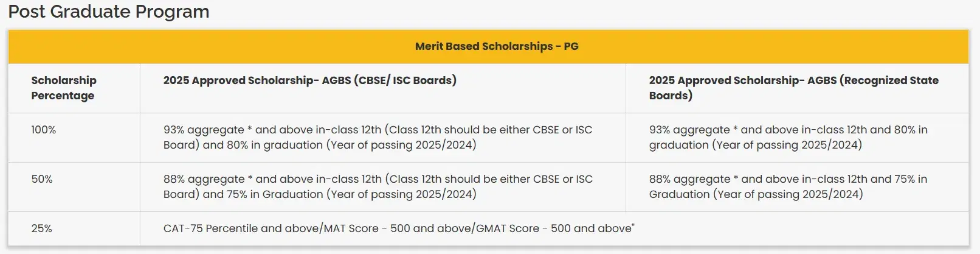Click "88% aggregate" in the State Boards column
Image resolution: width=980 pixels, height=254 pixels.
(689, 179)
